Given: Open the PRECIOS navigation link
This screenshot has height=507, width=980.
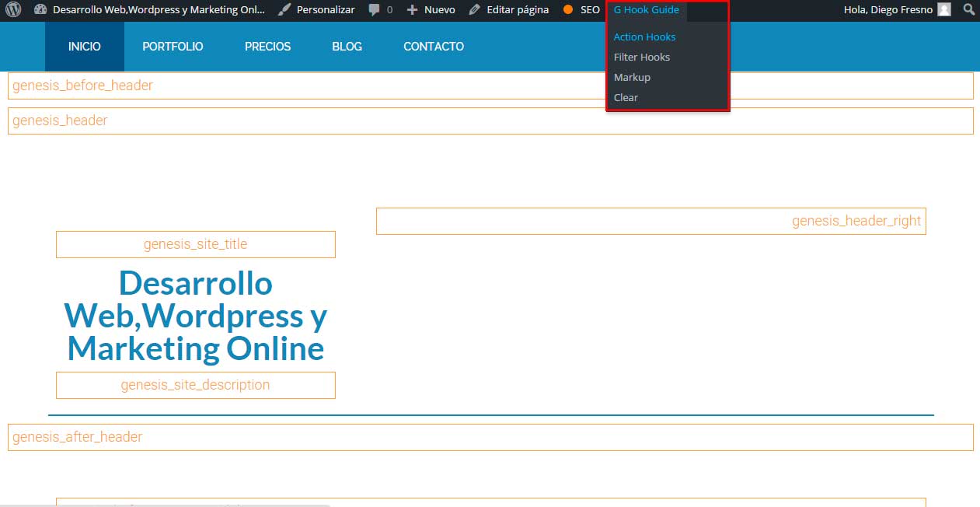Looking at the screenshot, I should tap(267, 47).
